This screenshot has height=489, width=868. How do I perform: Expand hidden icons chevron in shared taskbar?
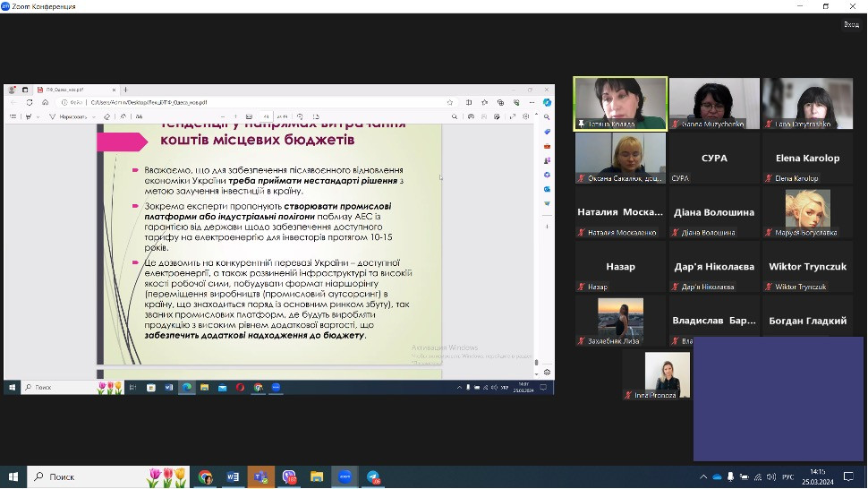coord(459,388)
